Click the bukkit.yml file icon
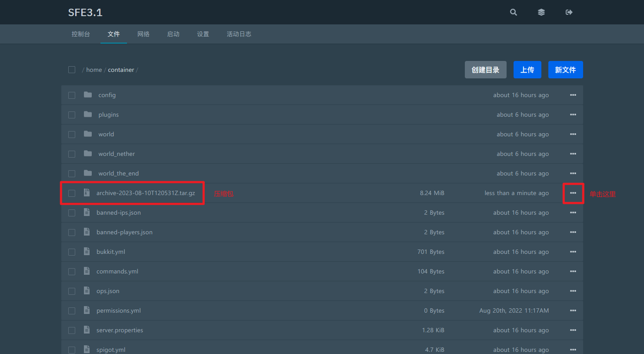Image resolution: width=644 pixels, height=354 pixels. (x=87, y=252)
